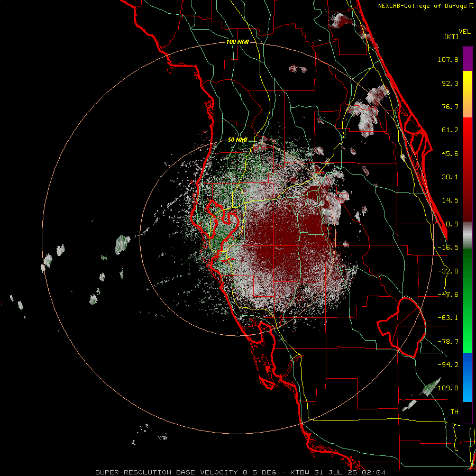
Task: Click the -63.1 value on the velocity scale
Action: (448, 318)
